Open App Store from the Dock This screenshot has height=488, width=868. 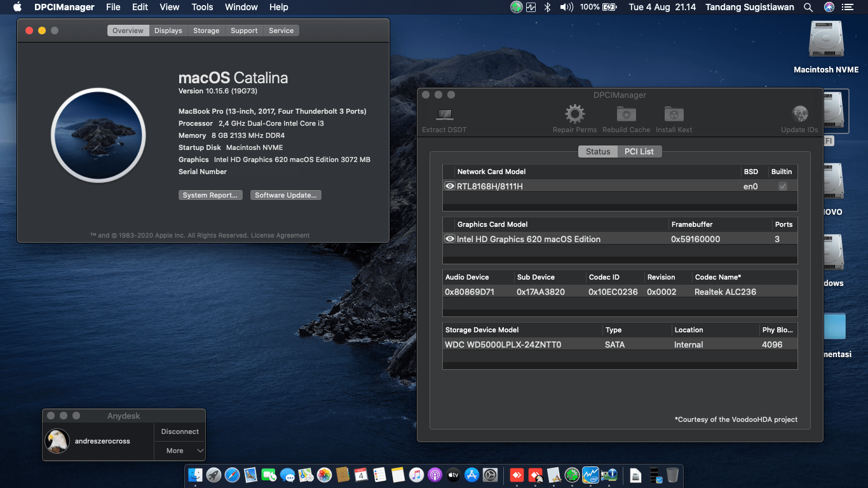473,475
